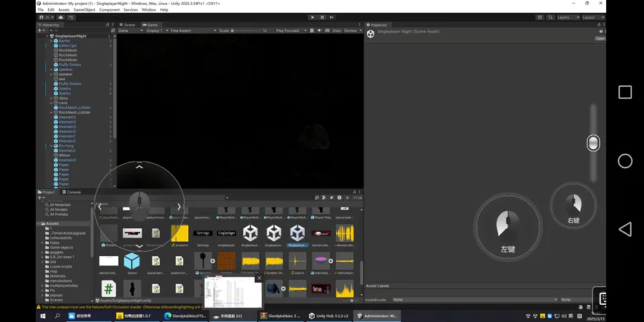Select the switch audio clip asset

298,260
